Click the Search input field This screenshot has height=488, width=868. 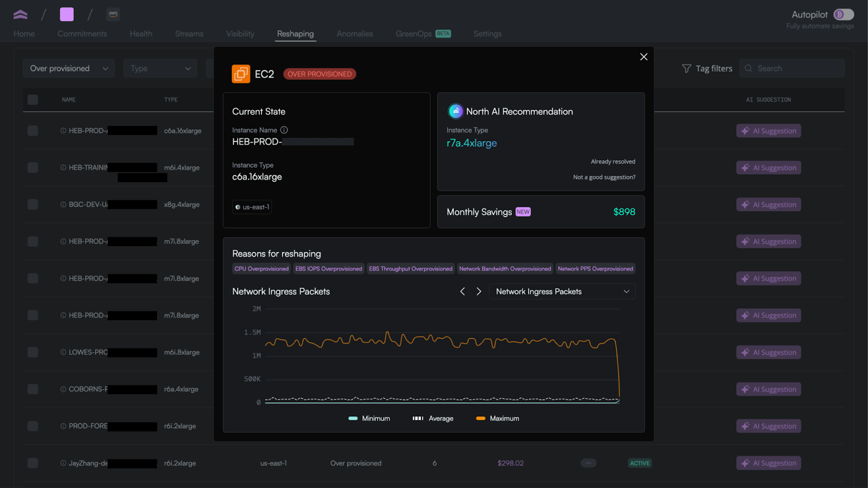[792, 68]
